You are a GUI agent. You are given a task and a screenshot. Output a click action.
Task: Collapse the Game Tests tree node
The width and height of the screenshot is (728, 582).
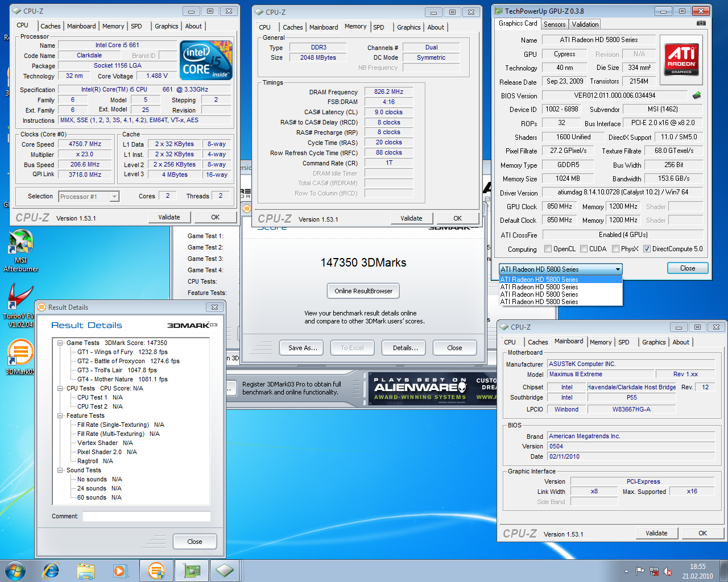pos(60,343)
